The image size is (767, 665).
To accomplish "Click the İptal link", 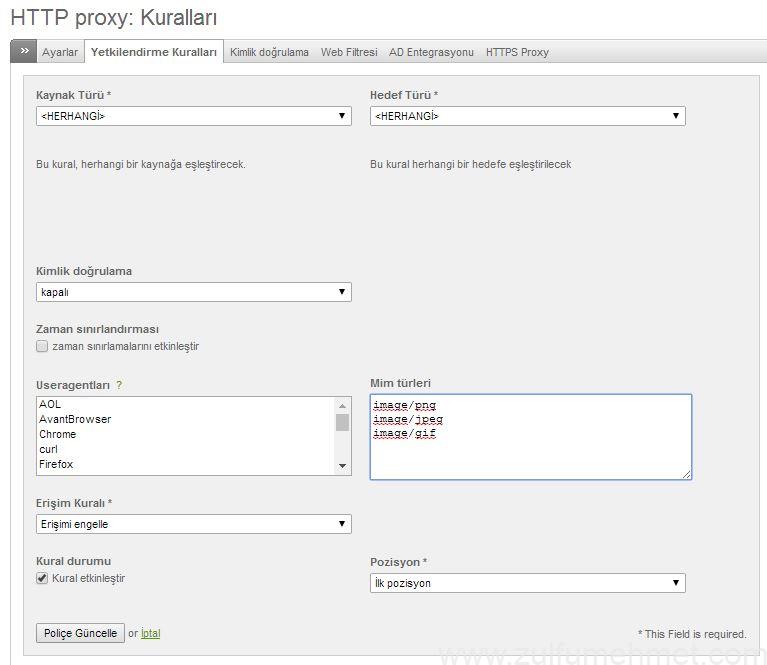I will pos(151,633).
